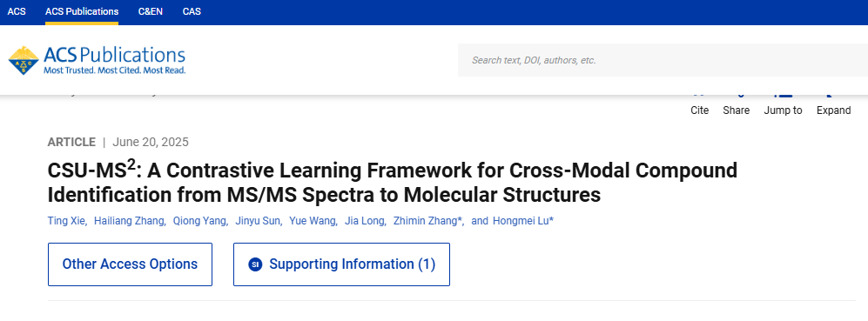Select the ACS top navigation tab
The height and width of the screenshot is (321, 868).
[x=17, y=11]
